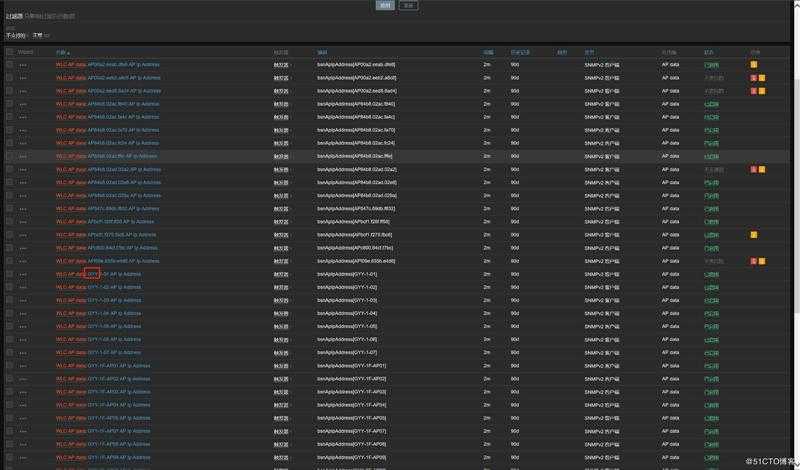Click yellow info icon on AP00a2.eeab.dfe8 row
800x470 pixels.
click(754, 65)
